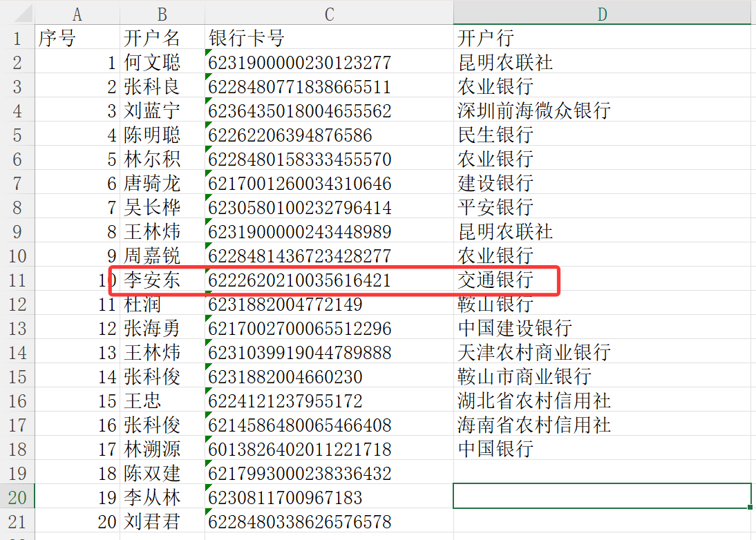This screenshot has width=756, height=540.
Task: Select column A header
Action: tap(77, 14)
